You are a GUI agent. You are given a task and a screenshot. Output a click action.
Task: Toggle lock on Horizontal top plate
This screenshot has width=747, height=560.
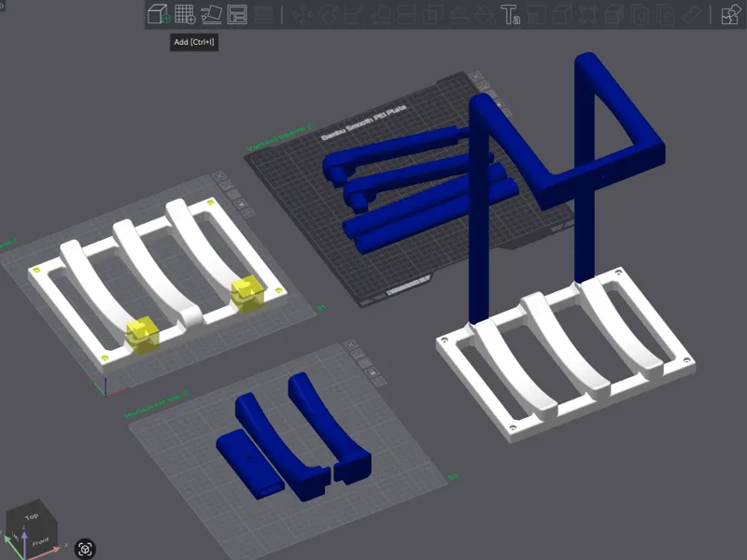click(372, 371)
